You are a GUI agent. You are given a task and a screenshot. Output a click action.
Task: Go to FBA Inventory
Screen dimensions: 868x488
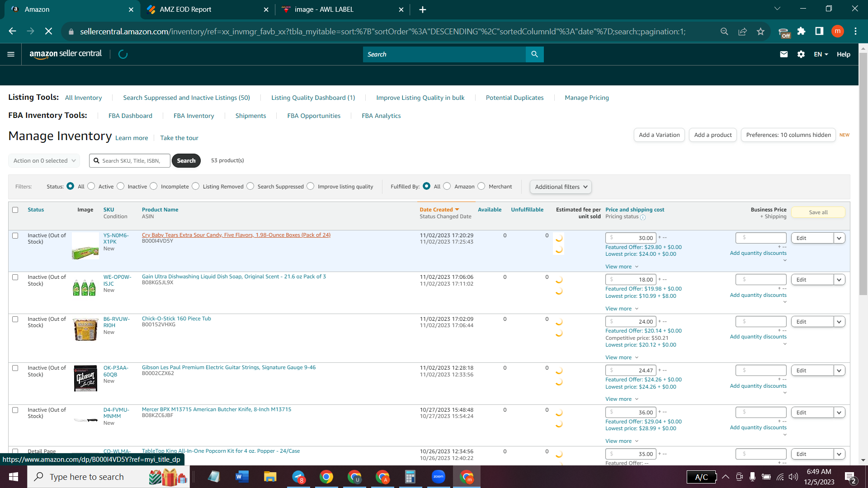point(194,116)
